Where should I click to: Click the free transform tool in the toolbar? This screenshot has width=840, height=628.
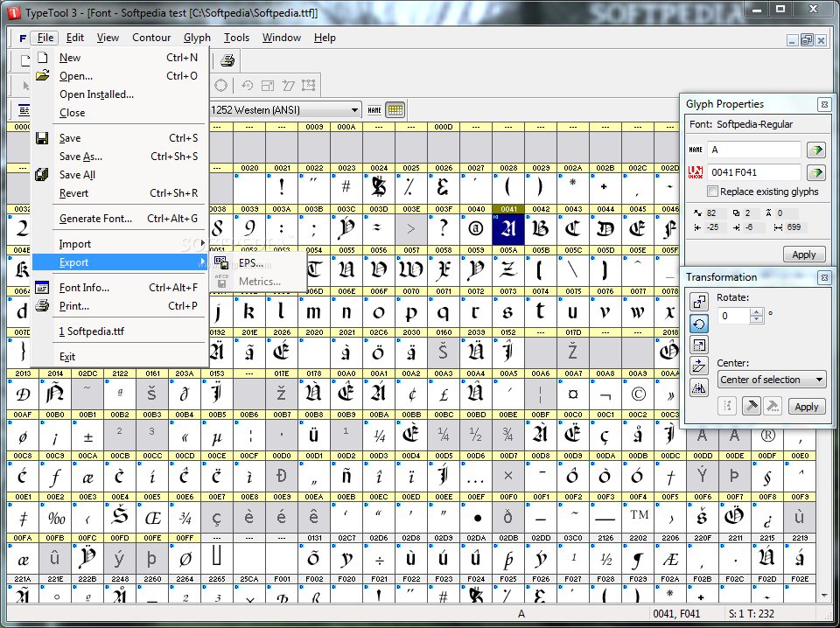[x=309, y=86]
